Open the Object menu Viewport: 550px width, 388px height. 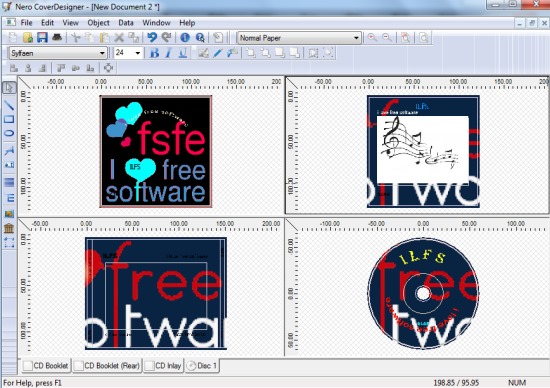click(x=99, y=23)
